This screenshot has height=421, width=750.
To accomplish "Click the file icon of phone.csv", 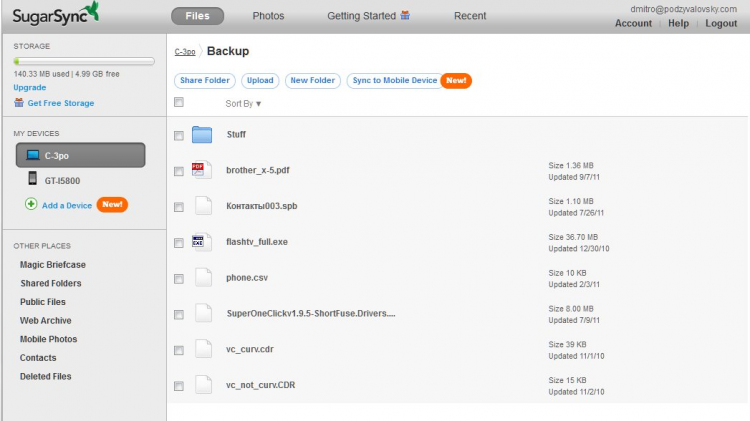I will (203, 277).
